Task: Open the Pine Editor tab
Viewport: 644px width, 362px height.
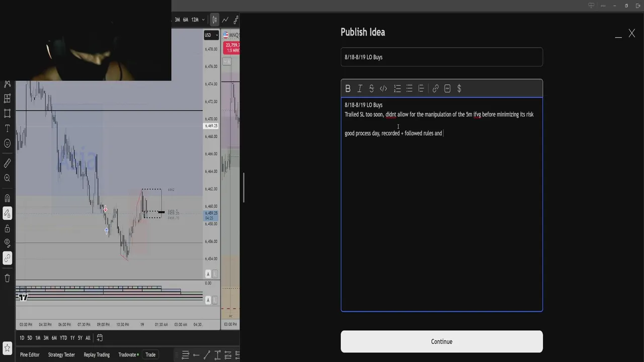Action: [x=30, y=354]
